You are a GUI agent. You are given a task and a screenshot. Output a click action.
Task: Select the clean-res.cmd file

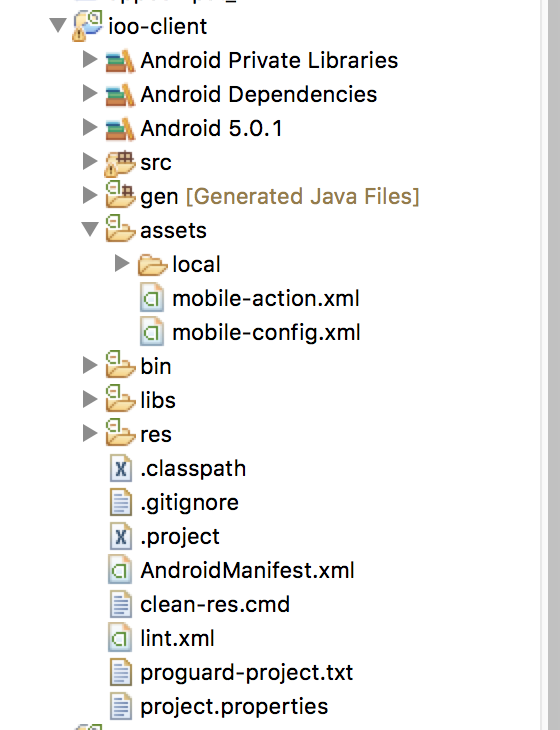tap(215, 605)
